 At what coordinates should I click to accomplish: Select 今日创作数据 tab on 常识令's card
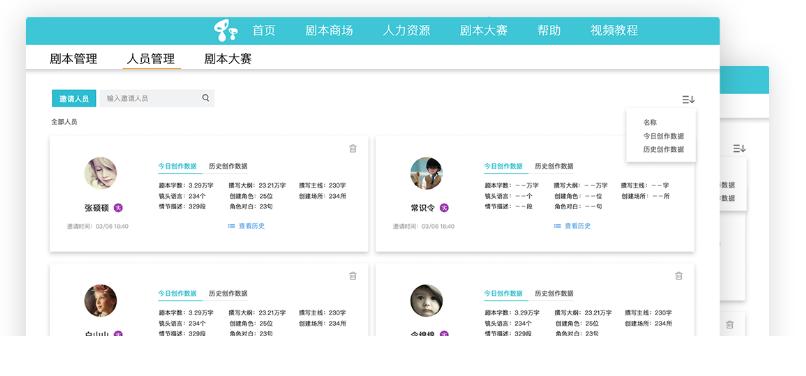tap(503, 166)
